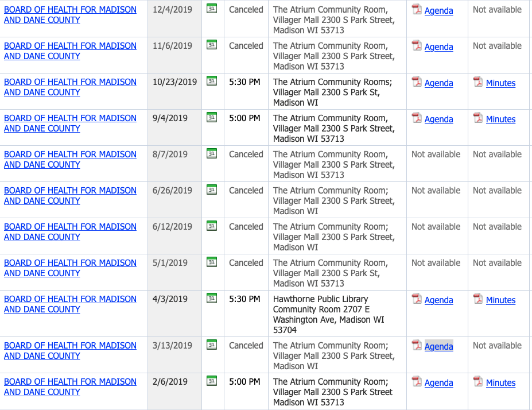View the Agenda for 9/4/2019 meeting

[438, 119]
